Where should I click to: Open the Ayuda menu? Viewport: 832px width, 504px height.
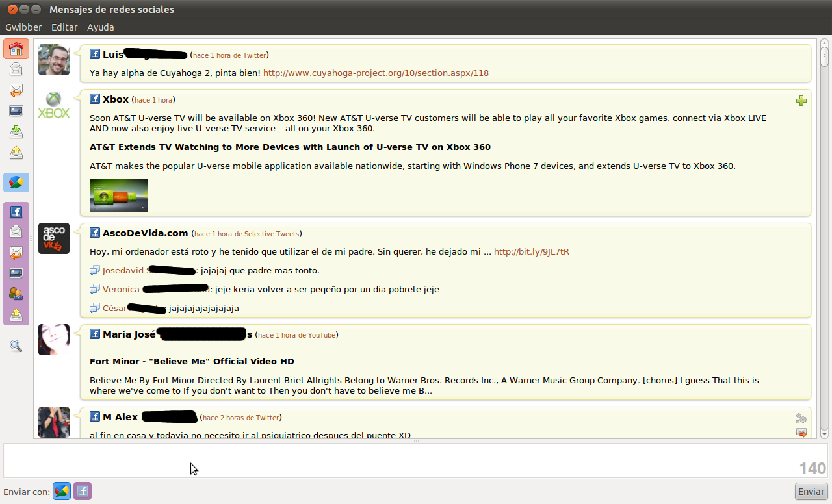pyautogui.click(x=101, y=27)
